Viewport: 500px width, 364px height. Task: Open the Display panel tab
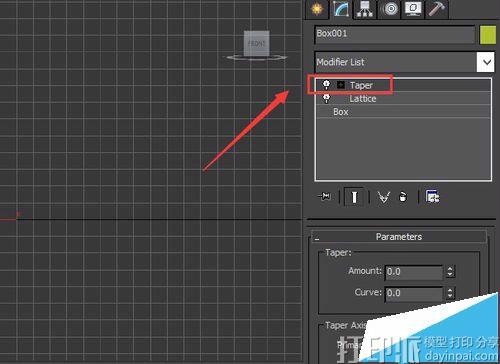pyautogui.click(x=413, y=9)
